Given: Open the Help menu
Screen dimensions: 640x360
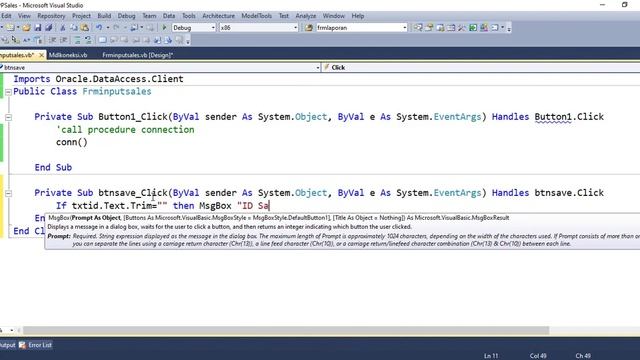Looking at the screenshot, I should click(x=358, y=16).
